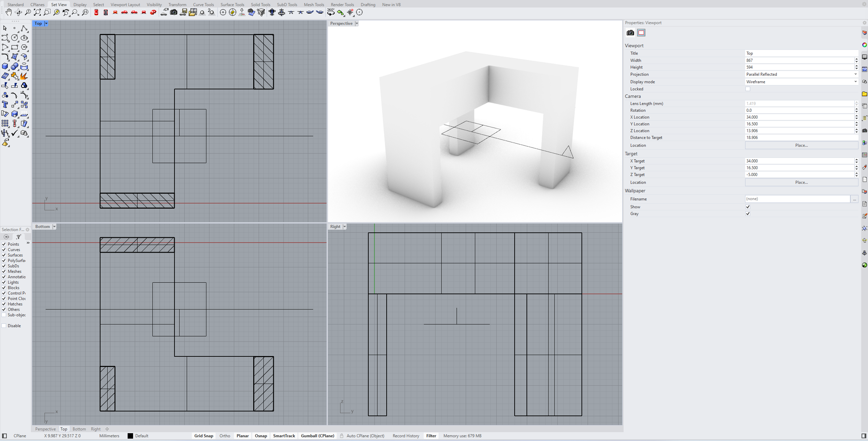
Task: Click the Text object tool
Action: pos(5,104)
